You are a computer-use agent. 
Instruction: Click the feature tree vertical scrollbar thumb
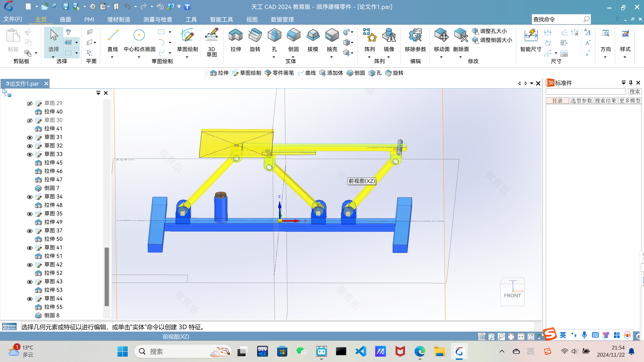pos(107,277)
